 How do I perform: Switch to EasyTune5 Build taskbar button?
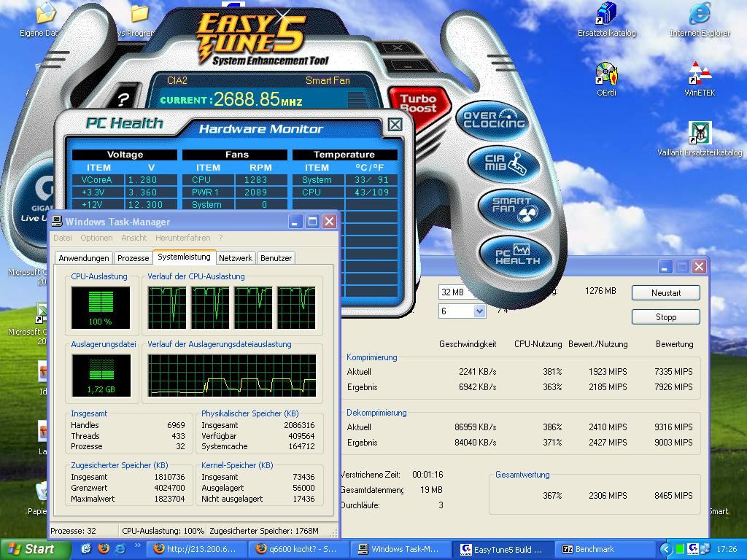(x=504, y=549)
